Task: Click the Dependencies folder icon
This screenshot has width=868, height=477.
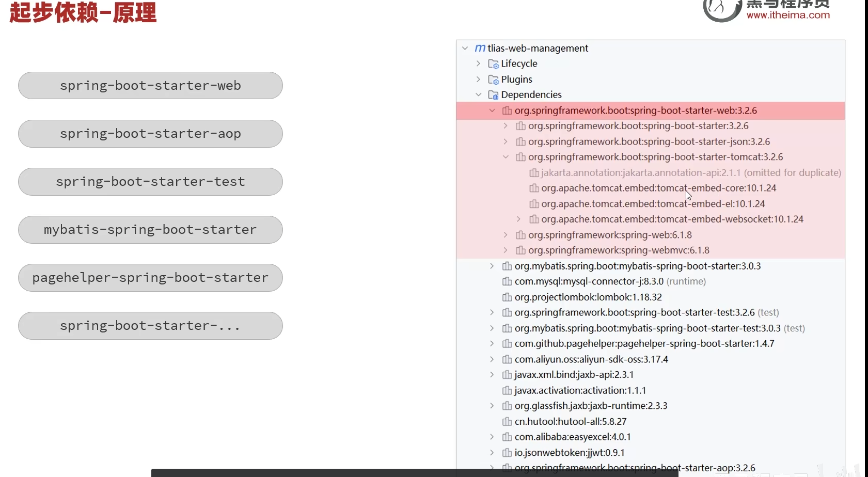Action: click(493, 95)
